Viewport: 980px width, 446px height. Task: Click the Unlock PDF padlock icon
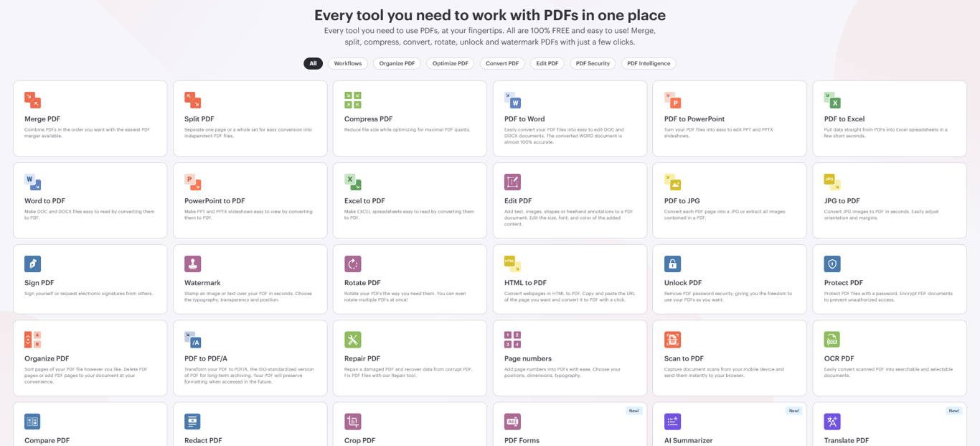(x=672, y=264)
